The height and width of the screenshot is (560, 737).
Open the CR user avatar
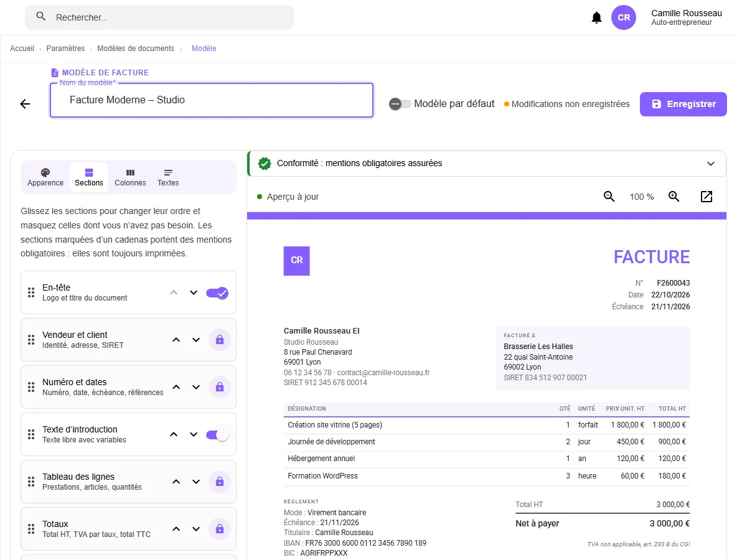point(624,17)
